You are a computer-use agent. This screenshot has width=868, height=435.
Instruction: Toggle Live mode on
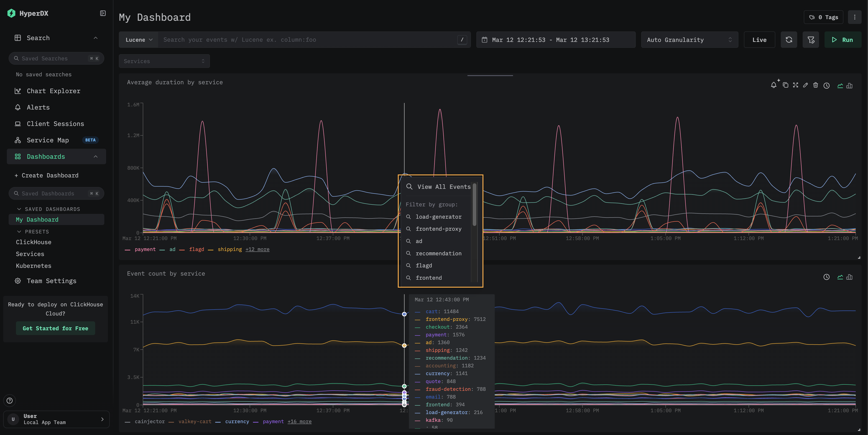pos(759,40)
